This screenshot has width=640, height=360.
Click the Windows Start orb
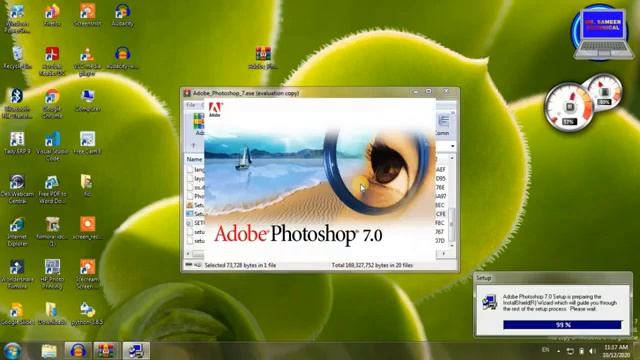click(x=12, y=351)
